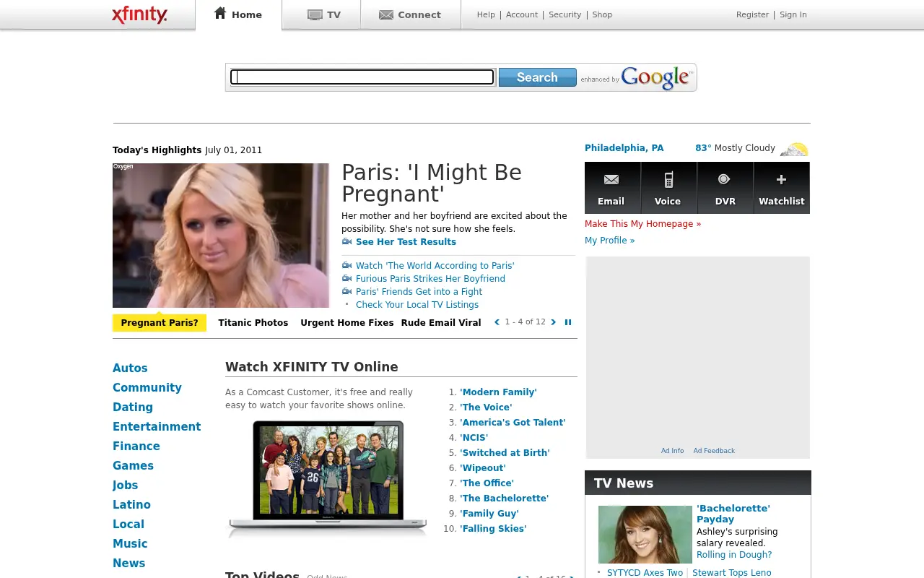
Task: Open the Voice phone icon tile
Action: point(668,188)
